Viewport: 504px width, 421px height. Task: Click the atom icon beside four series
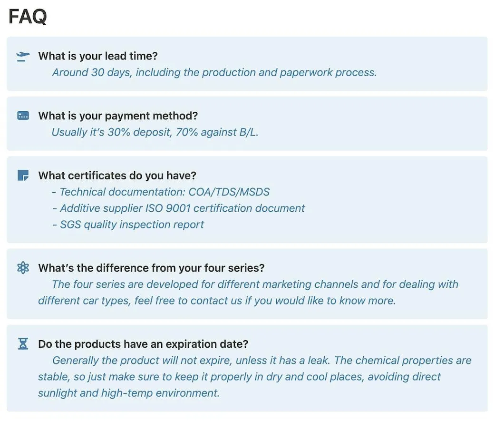[23, 268]
